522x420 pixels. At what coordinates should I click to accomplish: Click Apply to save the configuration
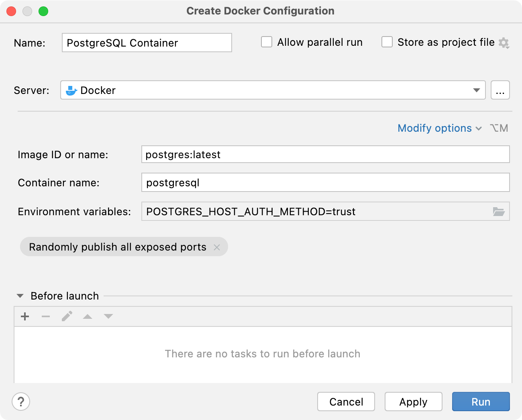(x=413, y=402)
